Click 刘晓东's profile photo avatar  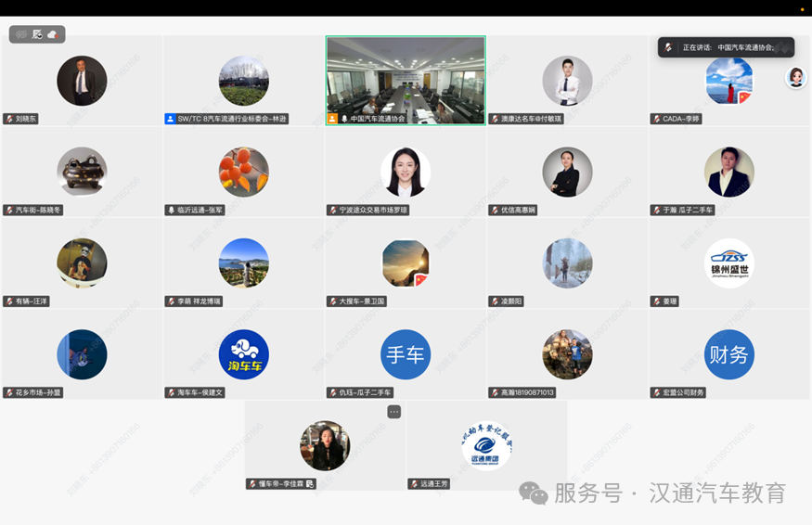click(82, 81)
